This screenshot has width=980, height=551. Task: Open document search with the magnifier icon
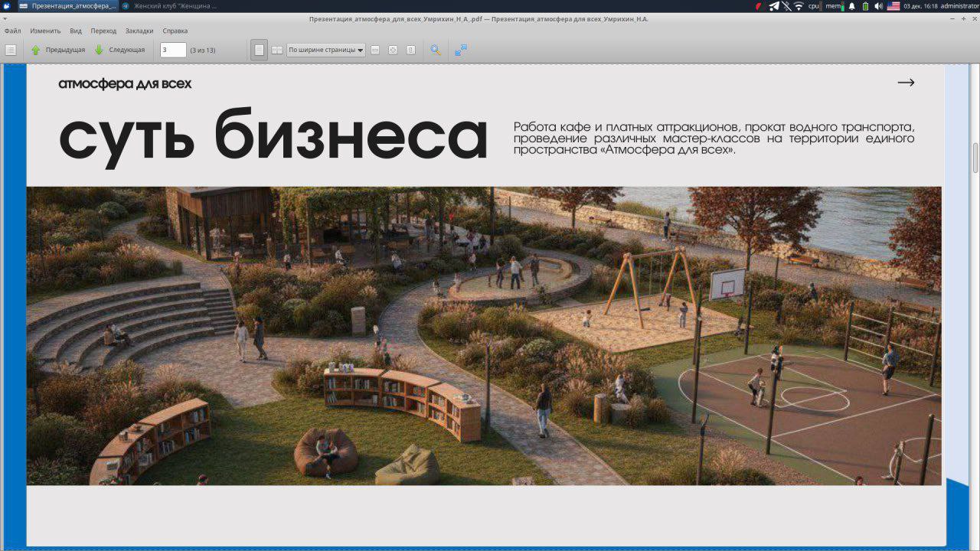tap(436, 49)
